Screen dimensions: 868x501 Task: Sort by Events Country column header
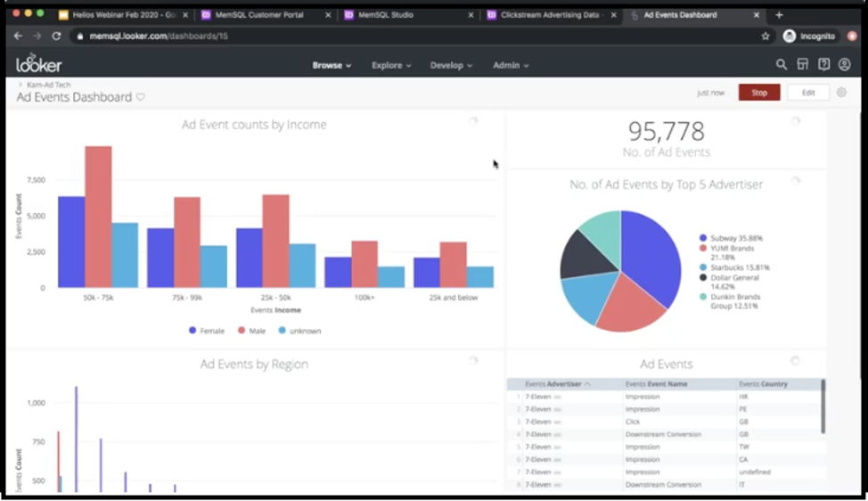(x=763, y=383)
